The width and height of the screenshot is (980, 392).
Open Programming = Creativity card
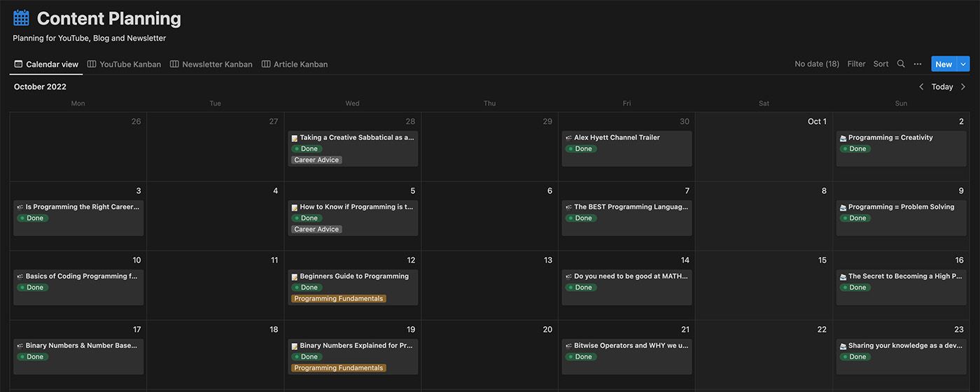point(901,148)
